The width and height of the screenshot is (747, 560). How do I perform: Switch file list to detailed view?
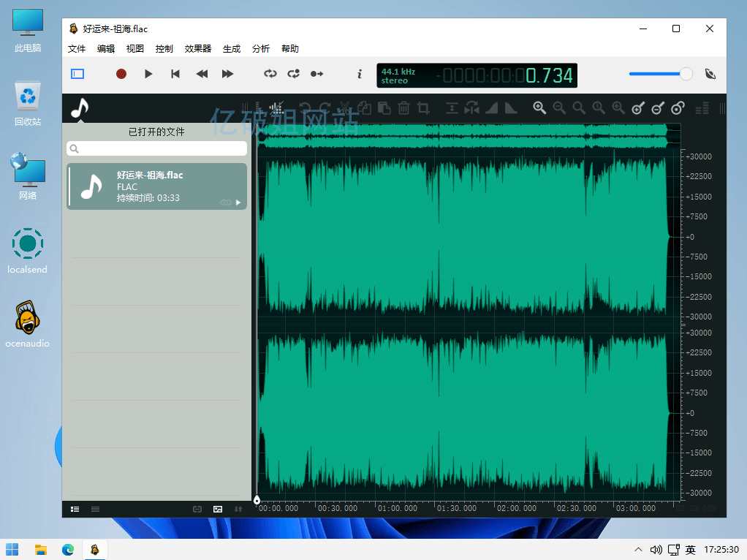click(75, 509)
